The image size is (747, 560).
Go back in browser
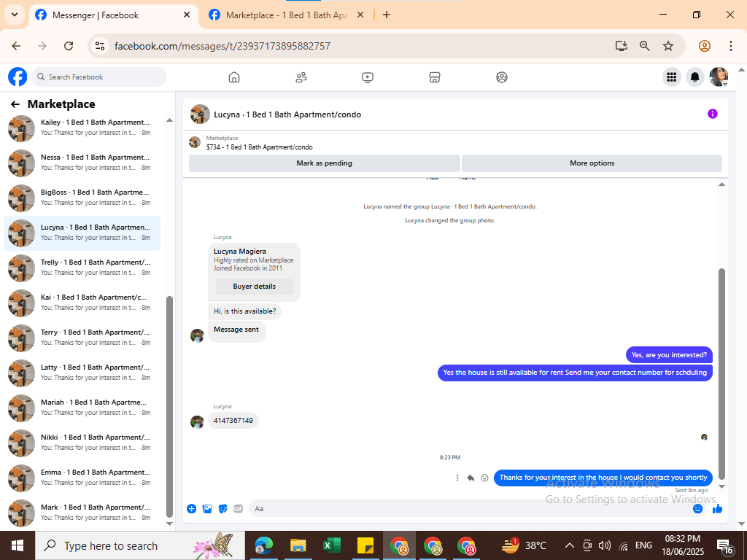[16, 46]
